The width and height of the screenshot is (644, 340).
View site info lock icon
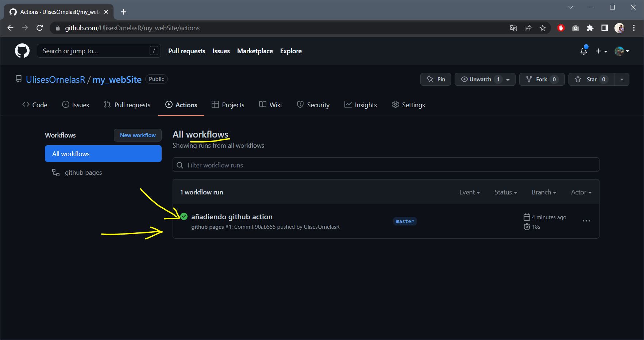tap(58, 28)
